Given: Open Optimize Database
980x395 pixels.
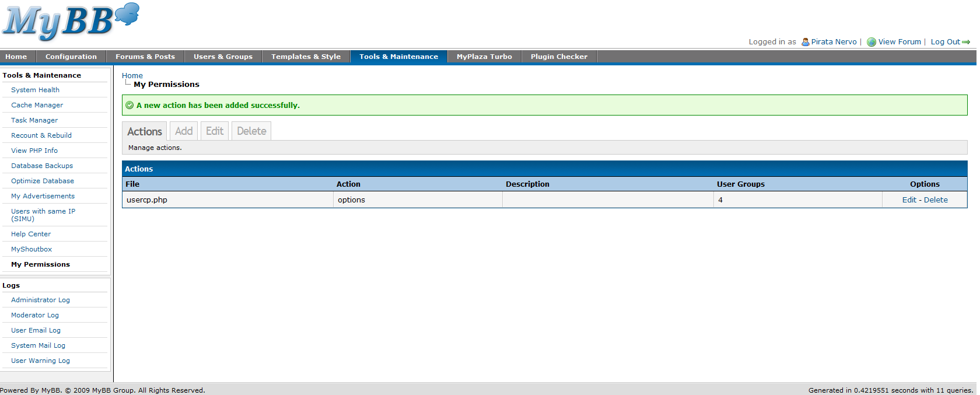Looking at the screenshot, I should point(43,181).
